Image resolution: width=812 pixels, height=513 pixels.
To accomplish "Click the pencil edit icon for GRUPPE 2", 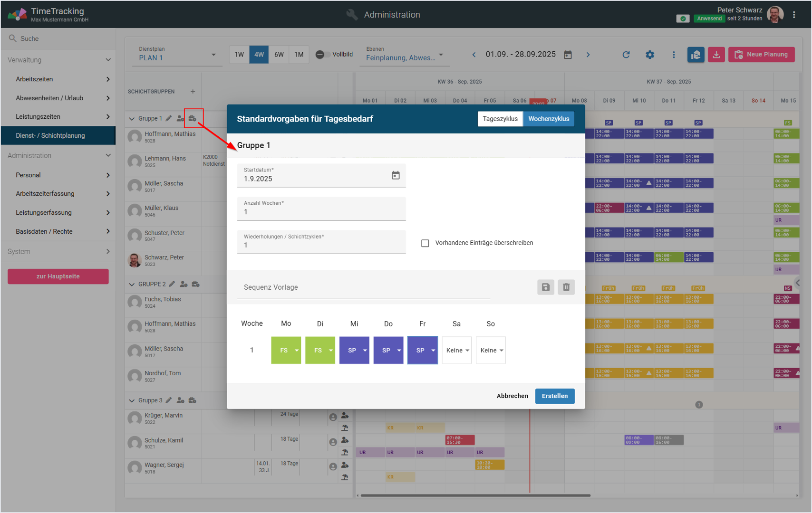I will point(172,284).
